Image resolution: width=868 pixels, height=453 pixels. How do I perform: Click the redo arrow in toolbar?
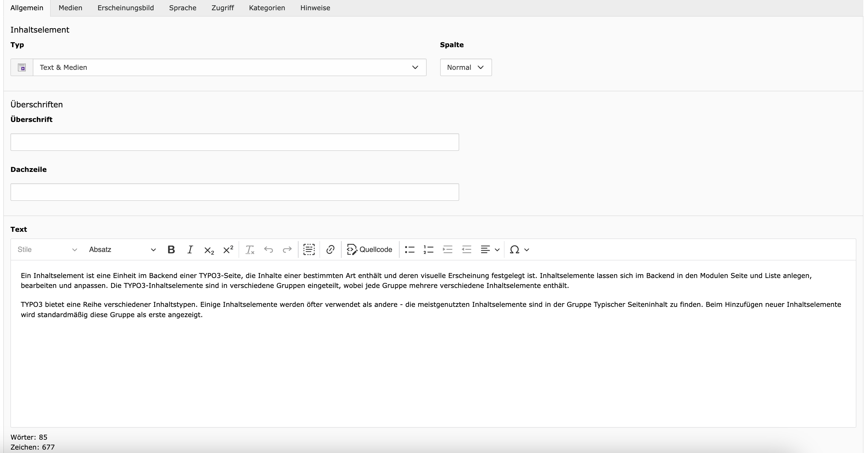click(287, 249)
